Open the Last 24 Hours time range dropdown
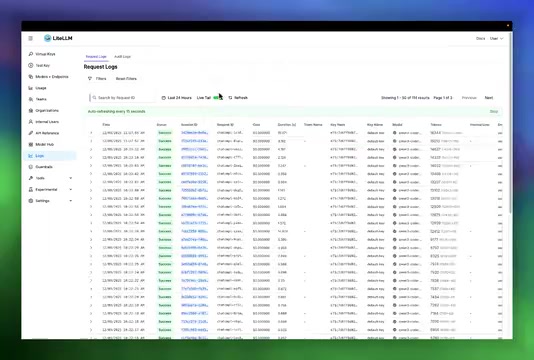This screenshot has width=534, height=360. click(x=176, y=98)
